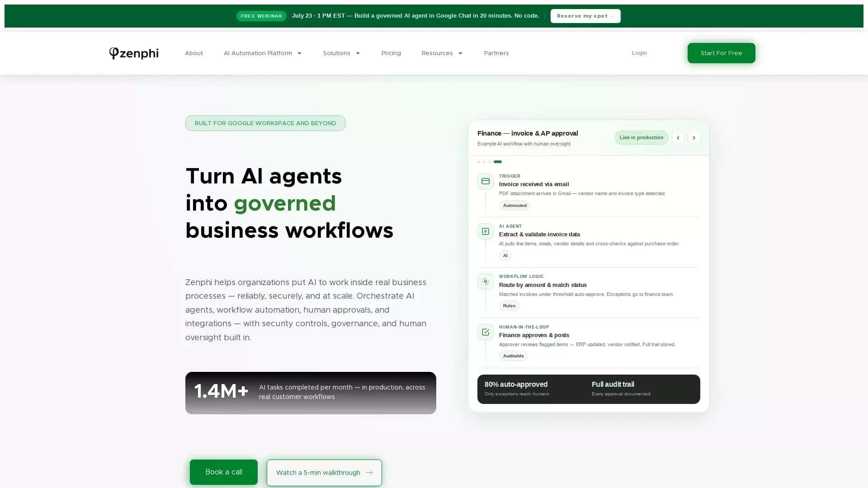The image size is (868, 488).
Task: Go to previous workflow example arrow
Action: (x=678, y=138)
